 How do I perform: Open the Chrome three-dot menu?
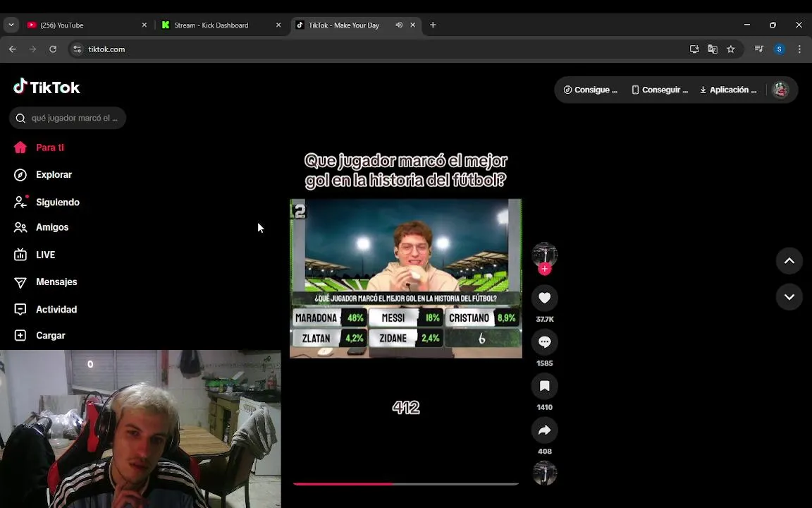pos(799,49)
